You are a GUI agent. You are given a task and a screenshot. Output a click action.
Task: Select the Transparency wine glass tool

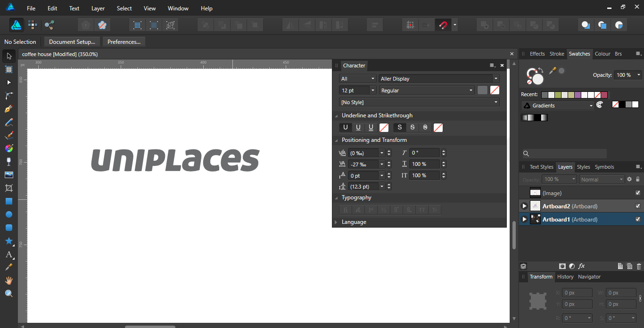coord(9,162)
